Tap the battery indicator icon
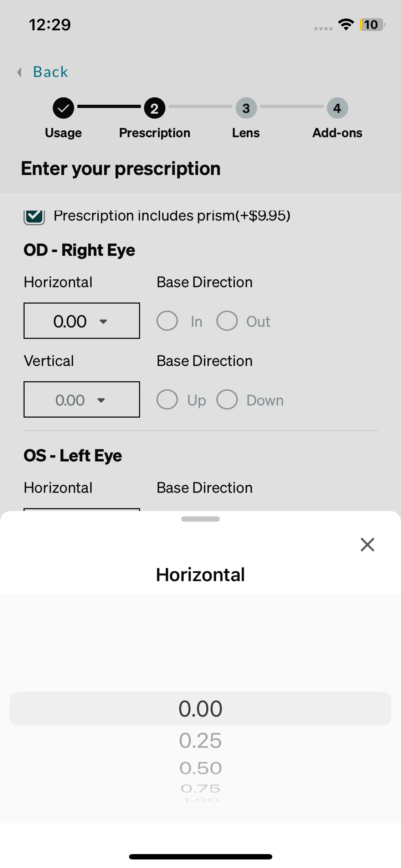Screen dimensions: 401x868 coord(372,25)
